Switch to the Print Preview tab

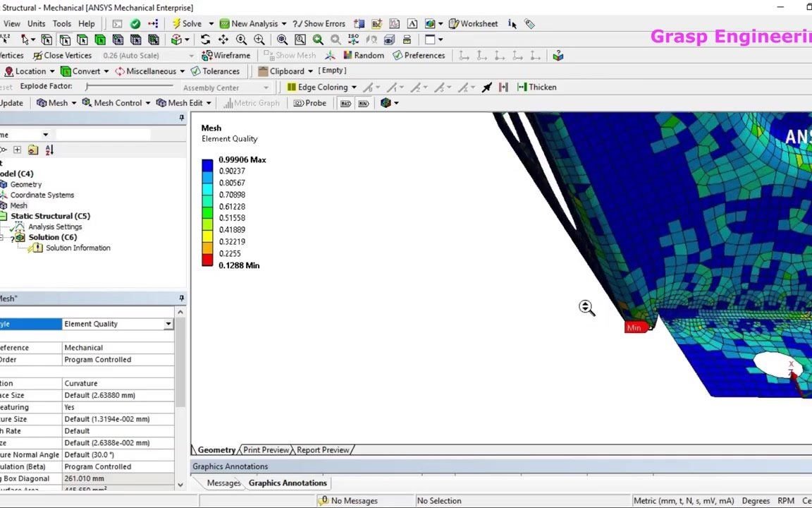(266, 449)
